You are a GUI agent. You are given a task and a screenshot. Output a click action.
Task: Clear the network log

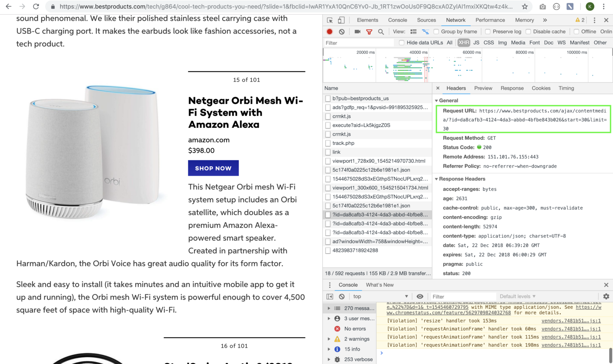pyautogui.click(x=342, y=32)
